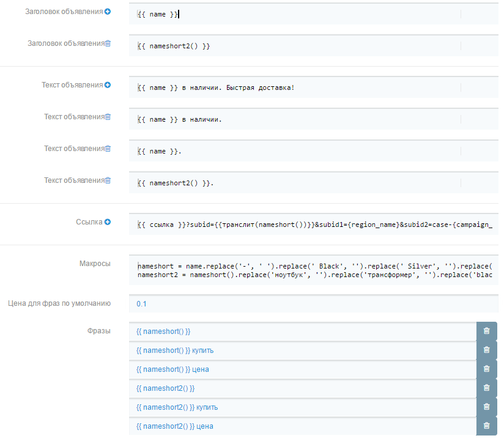Click the '{{ nameshort() }} купить' phrase text field
The image size is (504, 441).
coord(303,350)
